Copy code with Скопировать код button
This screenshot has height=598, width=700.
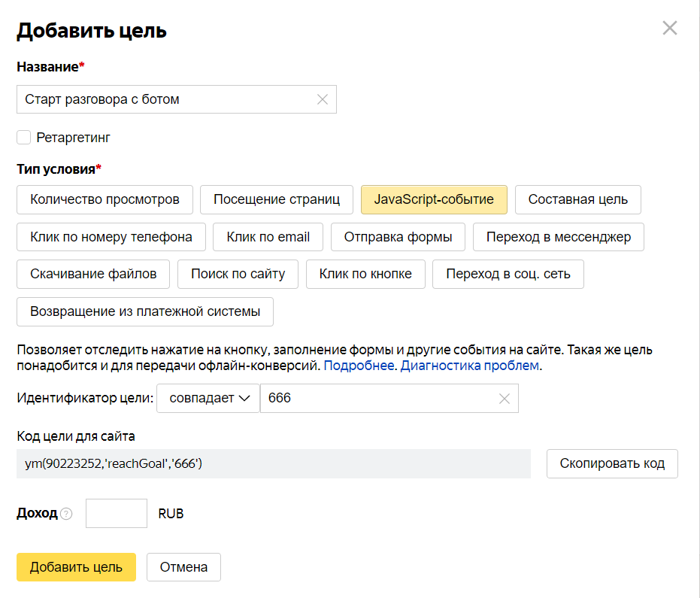[612, 463]
